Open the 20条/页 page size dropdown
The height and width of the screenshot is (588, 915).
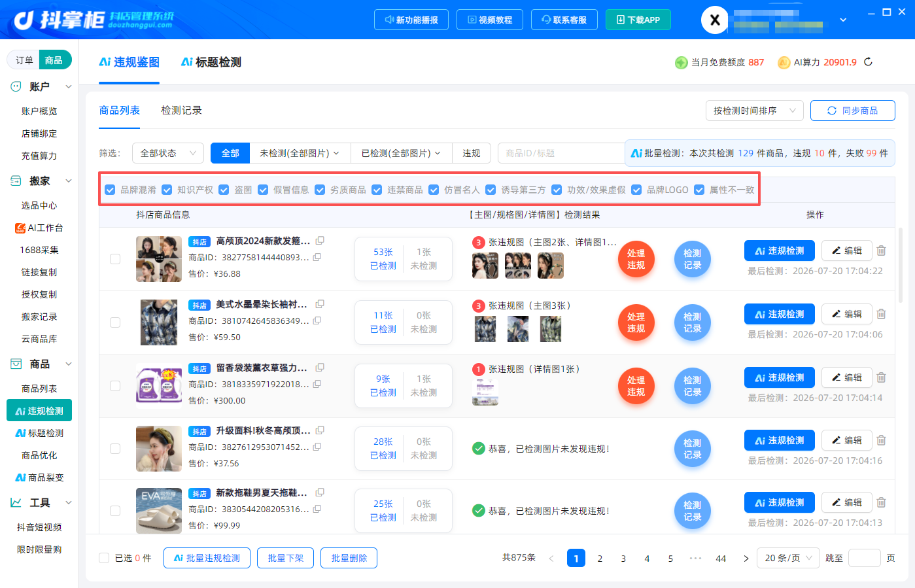[x=788, y=558]
